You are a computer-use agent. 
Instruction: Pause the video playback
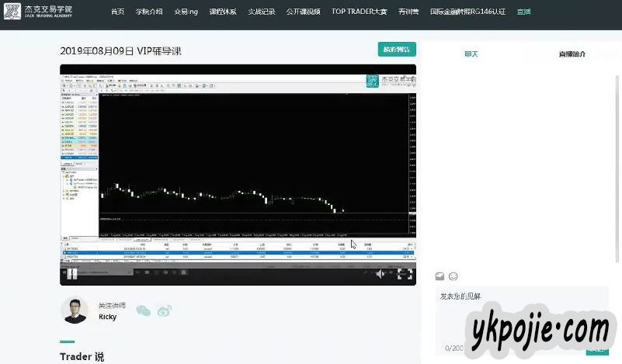click(x=72, y=273)
